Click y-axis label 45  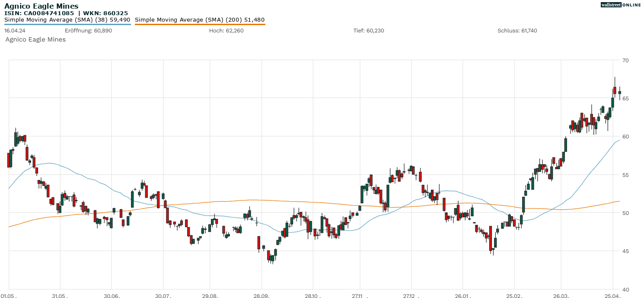pos(626,251)
